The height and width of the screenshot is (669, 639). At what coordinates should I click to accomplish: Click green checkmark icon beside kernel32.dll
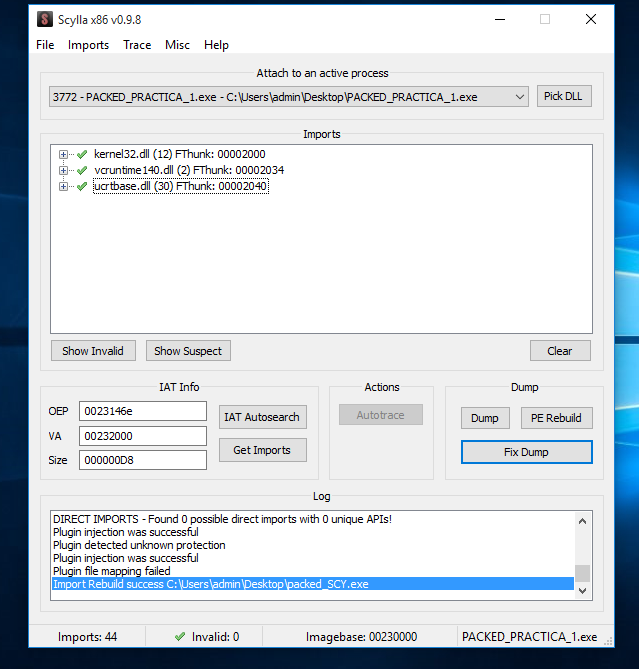tap(82, 154)
